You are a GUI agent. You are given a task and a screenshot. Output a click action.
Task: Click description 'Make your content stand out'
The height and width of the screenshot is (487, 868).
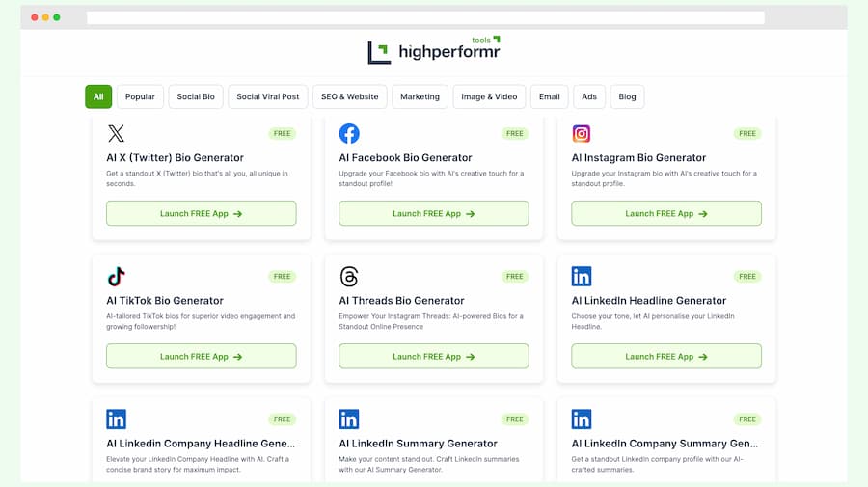tap(429, 464)
